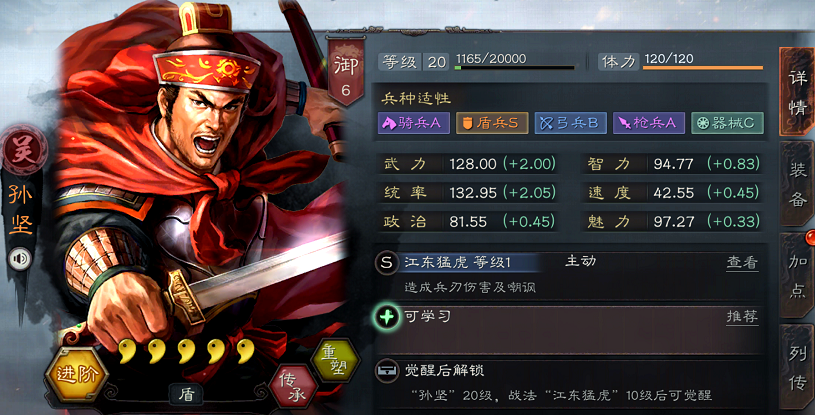This screenshot has width=815, height=415.
Task: Select the 盾兵S shield aptitude badge
Action: 492,123
